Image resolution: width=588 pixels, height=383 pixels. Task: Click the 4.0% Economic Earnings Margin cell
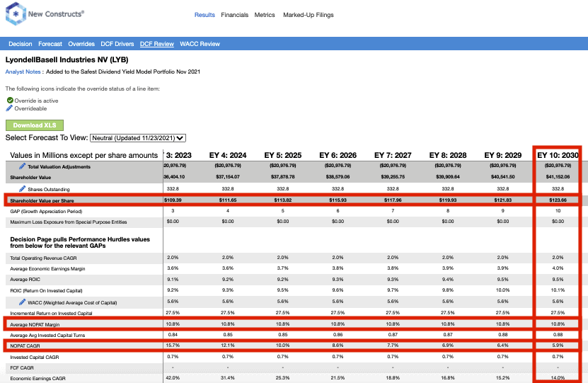click(558, 268)
